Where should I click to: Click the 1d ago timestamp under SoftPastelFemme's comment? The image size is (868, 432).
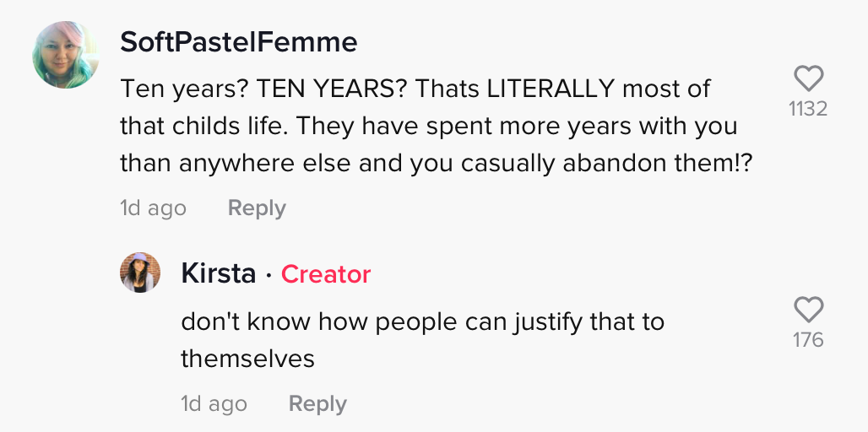pyautogui.click(x=154, y=208)
